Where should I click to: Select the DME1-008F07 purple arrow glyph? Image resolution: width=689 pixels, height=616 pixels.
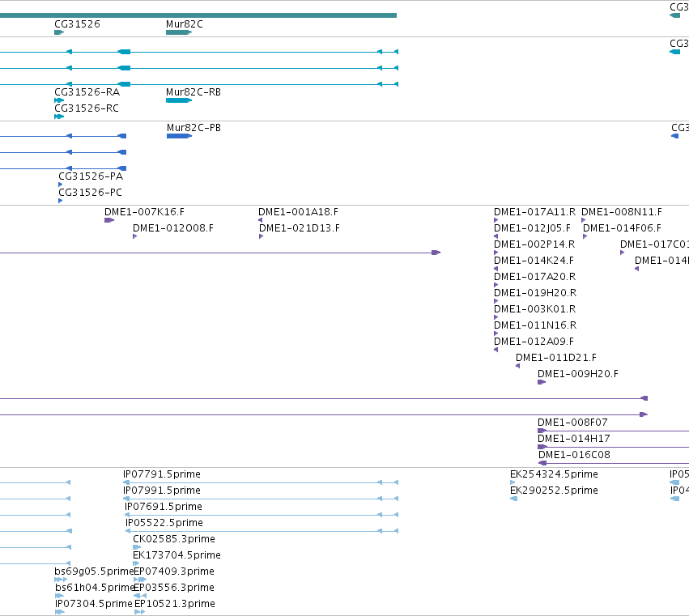click(542, 431)
